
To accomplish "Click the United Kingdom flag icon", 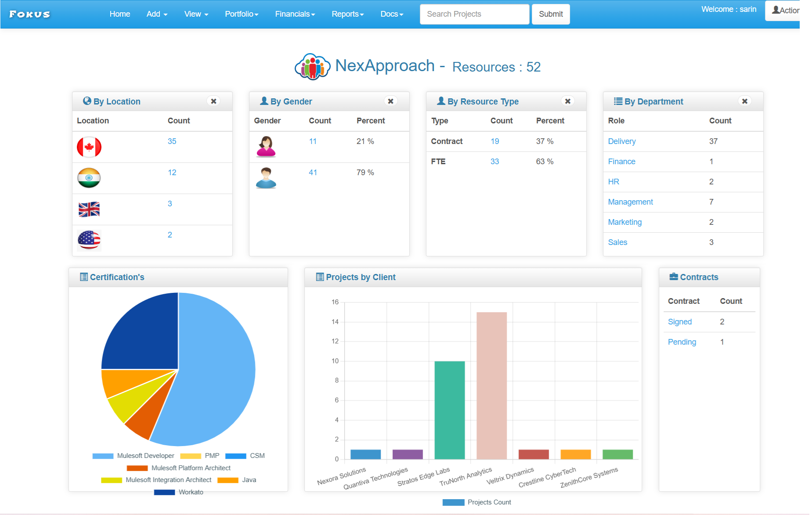I will click(x=89, y=209).
